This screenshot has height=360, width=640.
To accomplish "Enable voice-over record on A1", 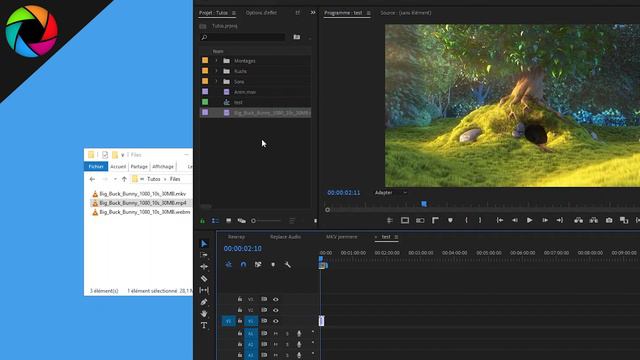I will coord(299,333).
